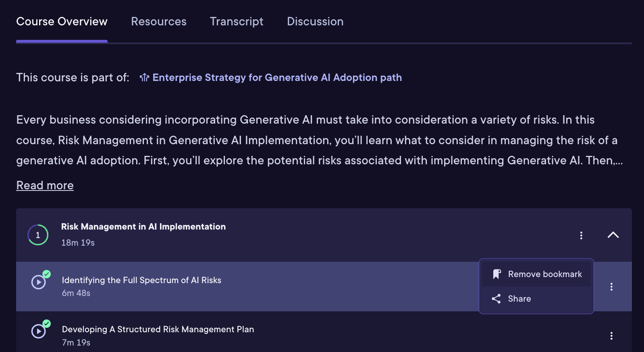This screenshot has height=352, width=644.
Task: Play the Identifying the Full Spectrum clip
Action: click(x=39, y=282)
